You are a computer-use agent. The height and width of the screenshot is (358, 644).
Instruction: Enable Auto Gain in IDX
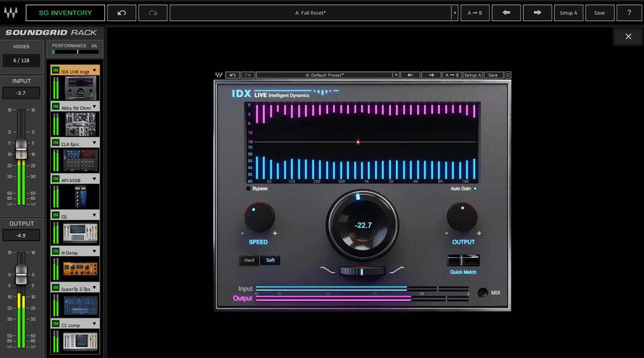pos(474,188)
